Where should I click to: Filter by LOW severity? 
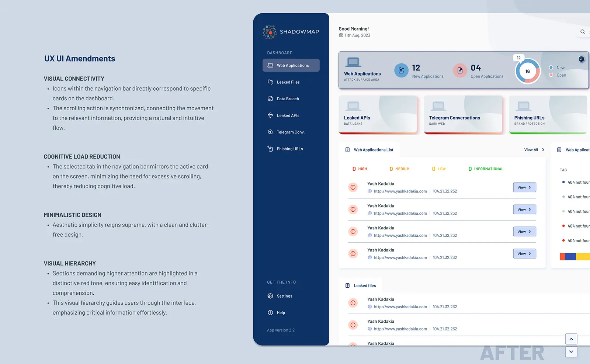439,169
